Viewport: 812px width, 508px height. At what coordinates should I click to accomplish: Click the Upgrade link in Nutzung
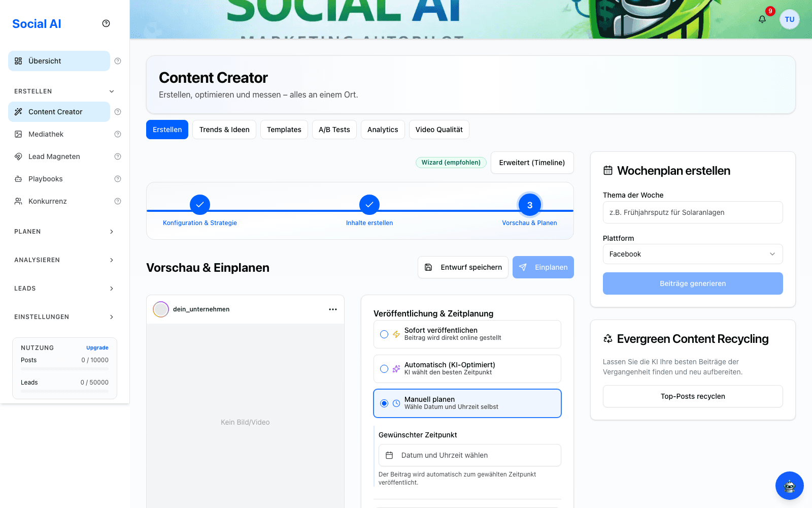click(97, 348)
